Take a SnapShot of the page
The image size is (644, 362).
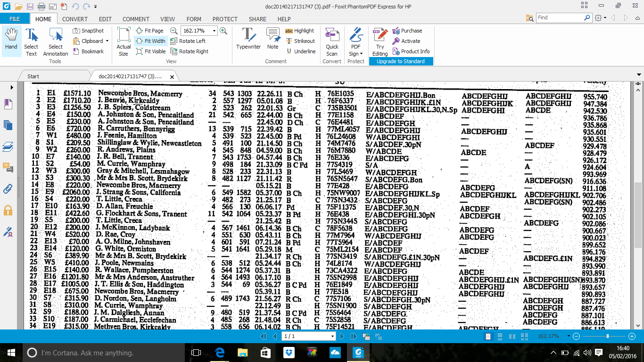pyautogui.click(x=89, y=31)
